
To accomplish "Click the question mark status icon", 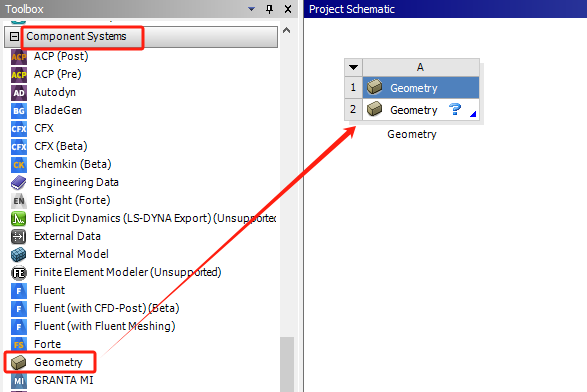I will (455, 109).
